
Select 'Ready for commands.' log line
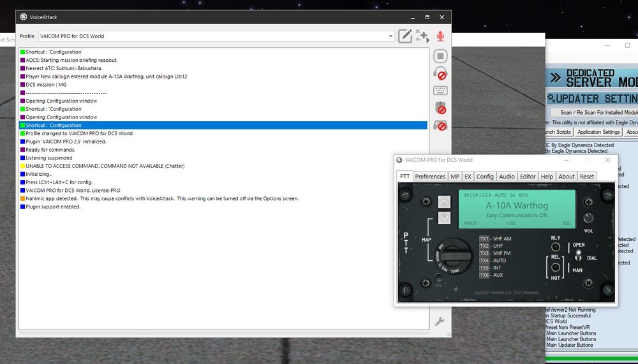[x=50, y=150]
